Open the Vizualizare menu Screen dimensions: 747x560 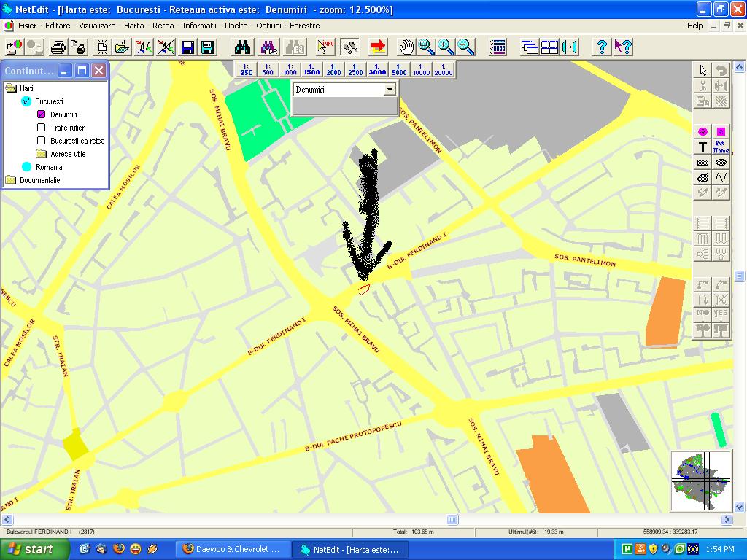(x=97, y=26)
